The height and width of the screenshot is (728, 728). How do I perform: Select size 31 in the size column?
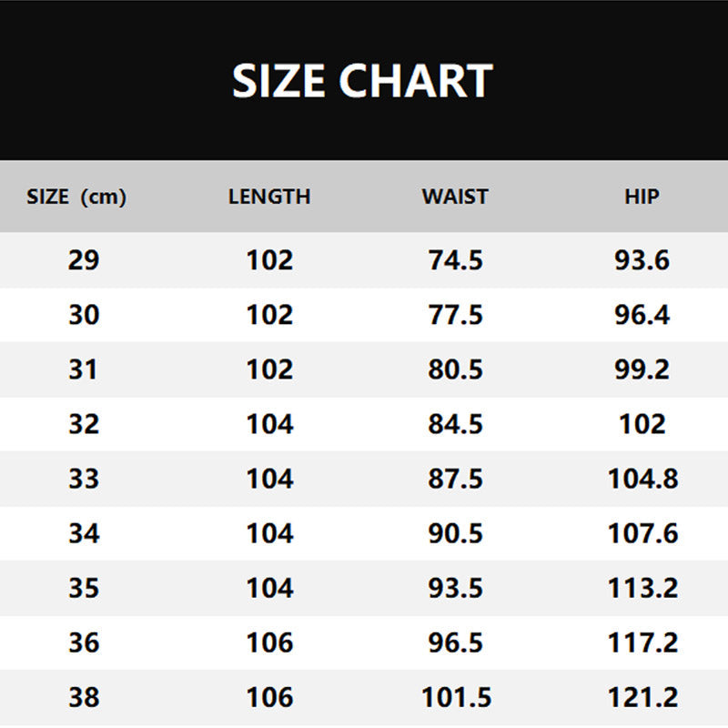[84, 369]
